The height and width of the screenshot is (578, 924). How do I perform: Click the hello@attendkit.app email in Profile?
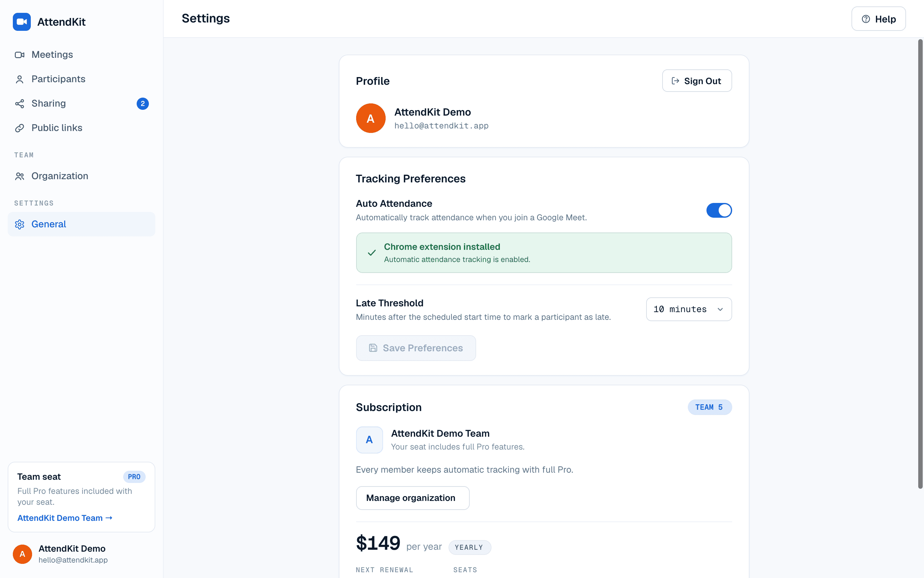pyautogui.click(x=441, y=126)
